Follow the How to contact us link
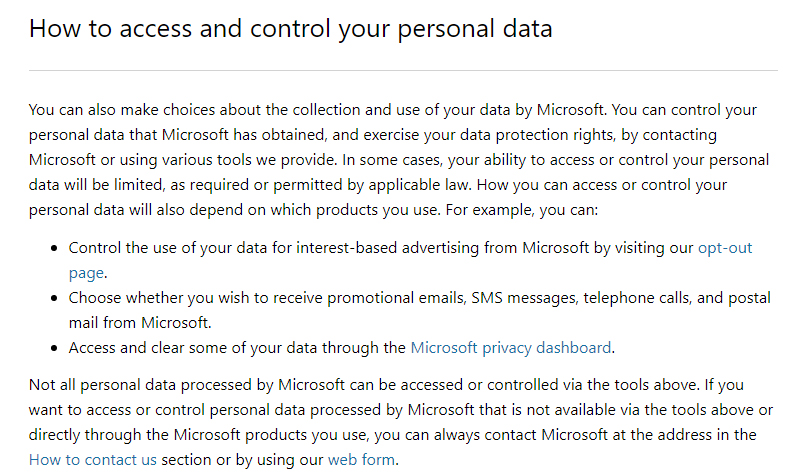Viewport: 805px width, 476px height. click(x=92, y=460)
